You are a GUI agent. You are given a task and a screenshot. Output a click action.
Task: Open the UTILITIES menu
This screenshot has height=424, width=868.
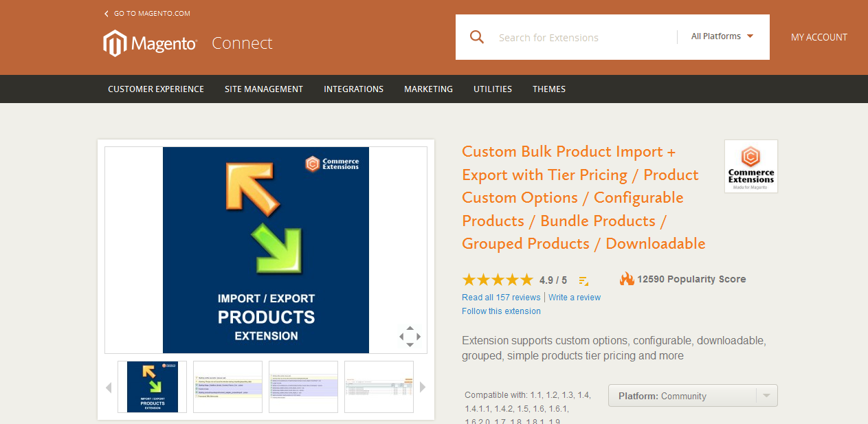pos(493,89)
